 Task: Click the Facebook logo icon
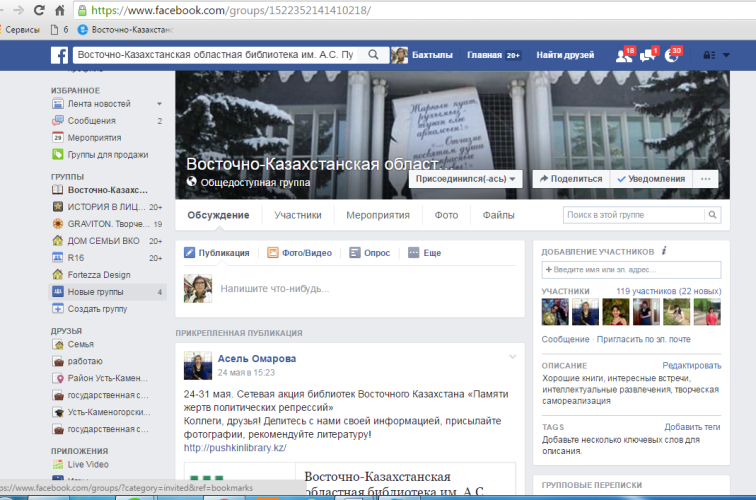pos(59,55)
